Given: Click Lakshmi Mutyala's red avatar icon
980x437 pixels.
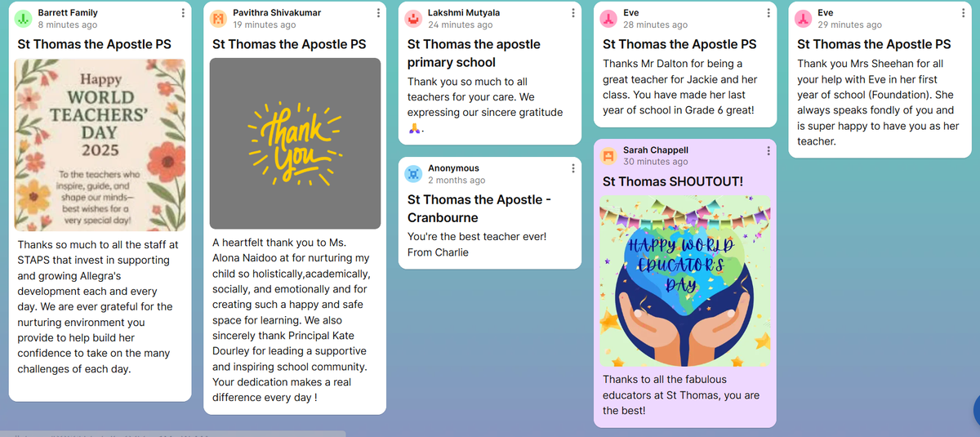Looking at the screenshot, I should tap(413, 18).
